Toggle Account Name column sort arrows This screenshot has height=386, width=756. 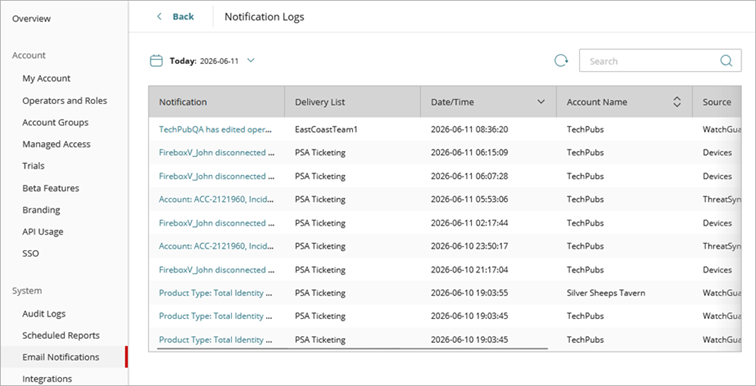tap(677, 102)
